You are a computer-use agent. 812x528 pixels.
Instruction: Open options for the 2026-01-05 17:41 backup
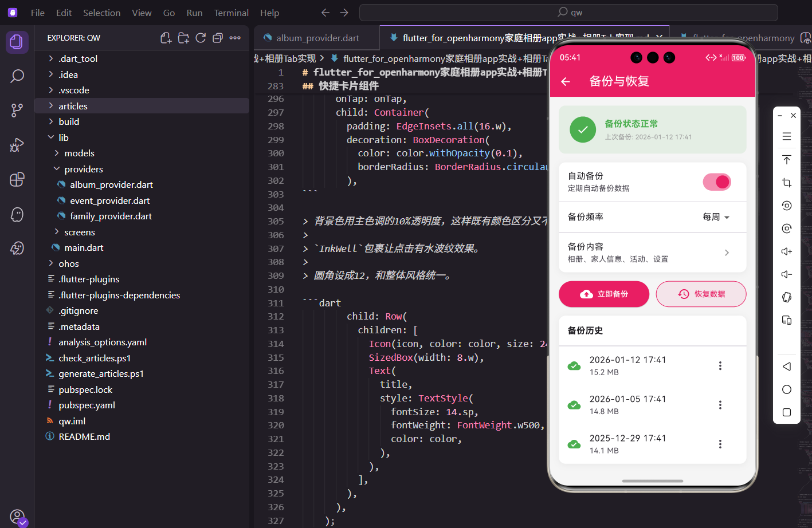[x=720, y=405]
